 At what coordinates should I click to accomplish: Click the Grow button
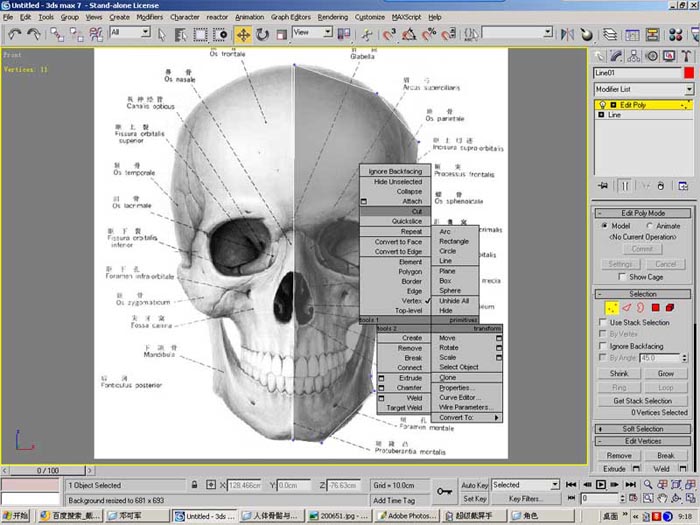(x=666, y=373)
